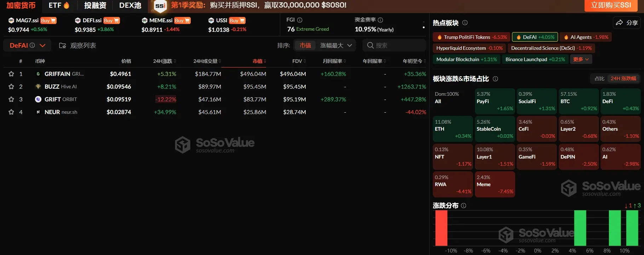644x255 pixels.
Task: Expand 更多 hot sectors list
Action: (x=581, y=59)
